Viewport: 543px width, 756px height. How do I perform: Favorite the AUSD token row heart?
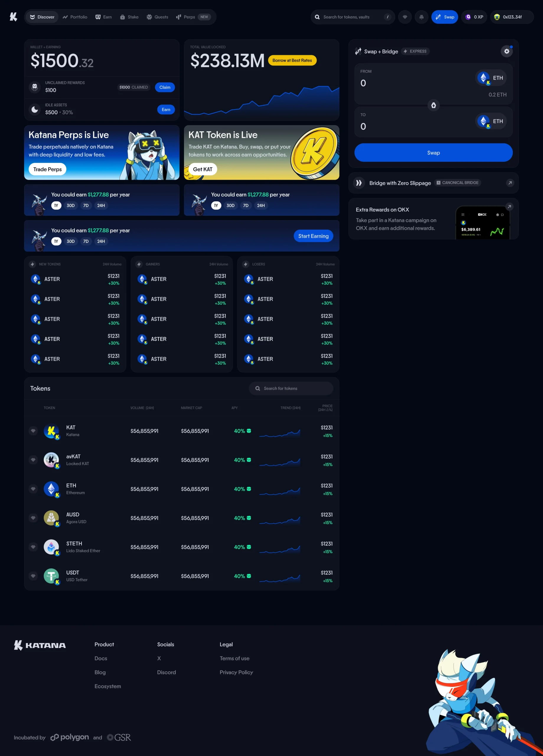[x=33, y=518]
